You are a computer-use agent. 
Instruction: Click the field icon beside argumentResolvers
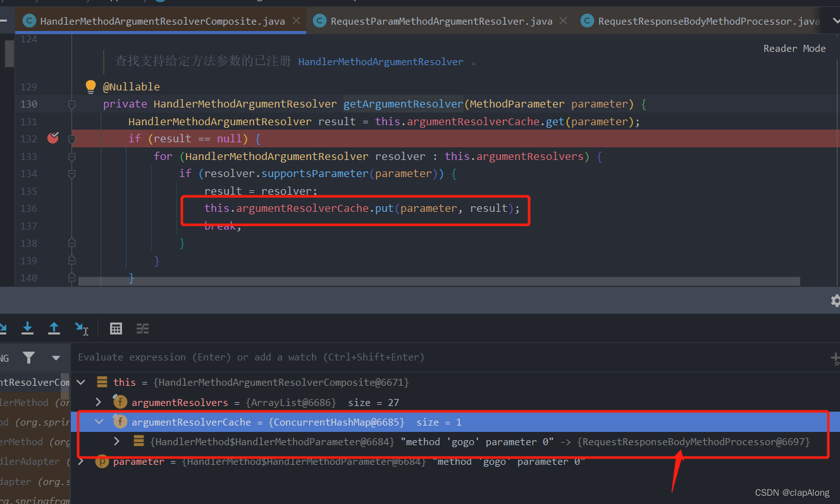(x=119, y=402)
